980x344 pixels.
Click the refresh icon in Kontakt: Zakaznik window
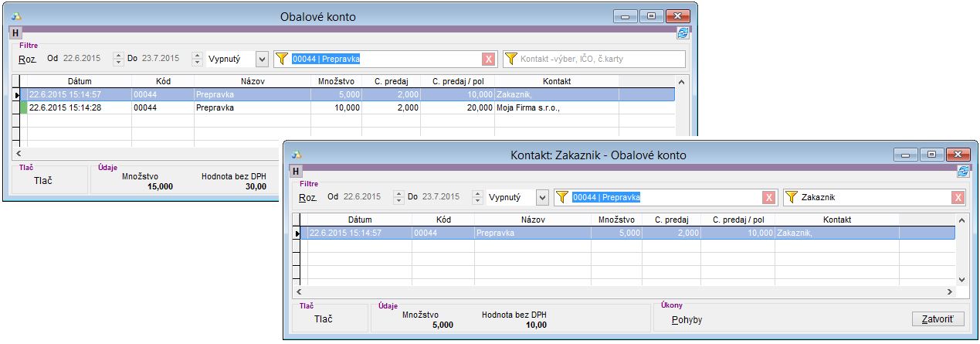(x=963, y=172)
